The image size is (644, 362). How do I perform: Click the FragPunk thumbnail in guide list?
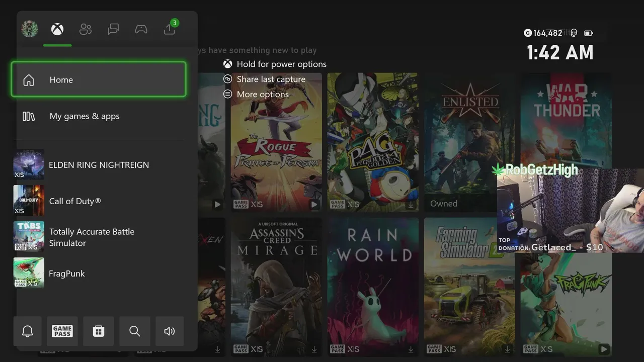(29, 273)
